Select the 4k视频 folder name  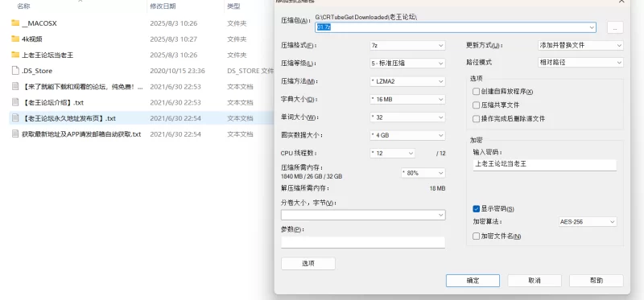point(32,39)
